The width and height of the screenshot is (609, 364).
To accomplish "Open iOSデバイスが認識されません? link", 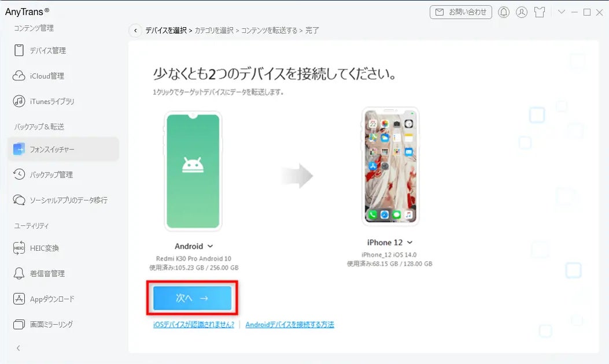I will (194, 325).
